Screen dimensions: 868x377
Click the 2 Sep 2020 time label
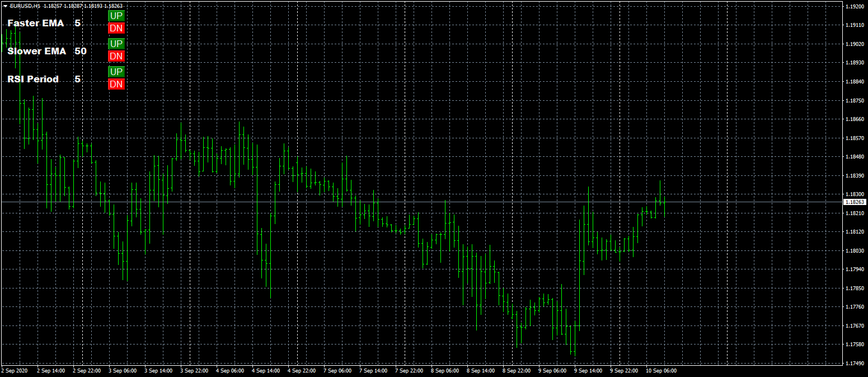[x=15, y=370]
